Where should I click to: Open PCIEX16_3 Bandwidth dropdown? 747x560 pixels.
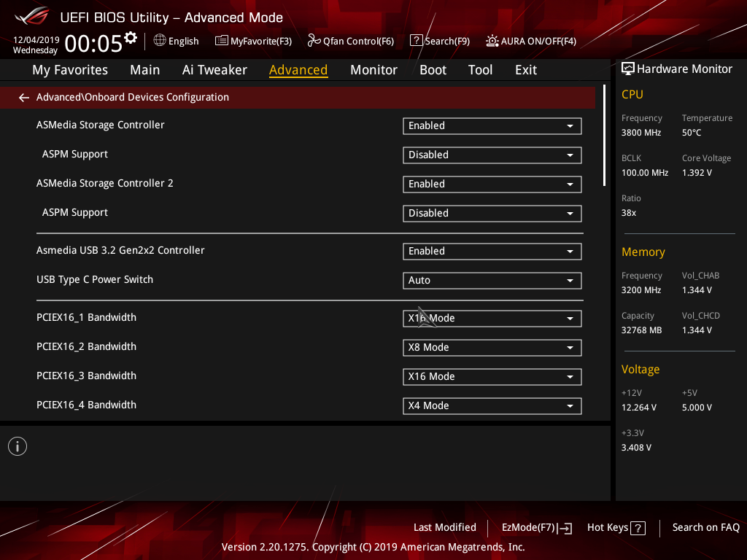pos(492,377)
